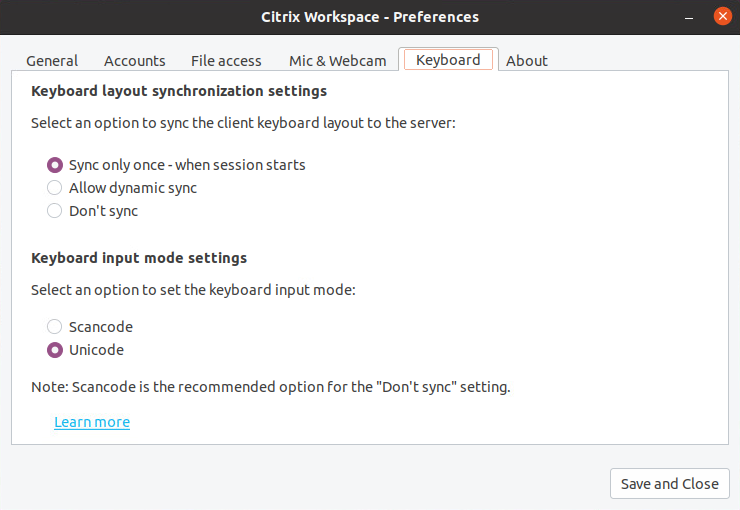Screen dimensions: 740x510
Task: Go to the File access tab
Action: 226,61
